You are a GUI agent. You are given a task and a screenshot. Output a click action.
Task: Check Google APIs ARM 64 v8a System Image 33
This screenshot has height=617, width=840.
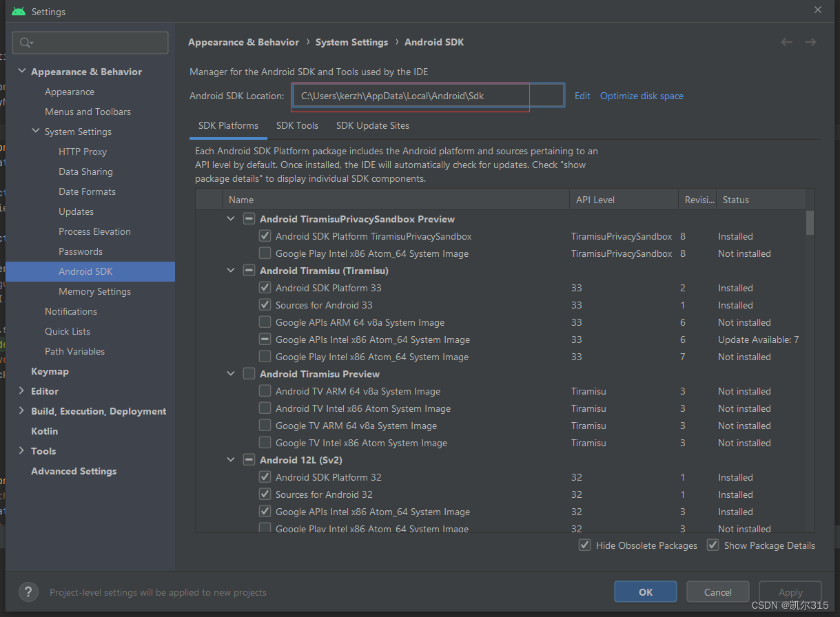tap(265, 322)
